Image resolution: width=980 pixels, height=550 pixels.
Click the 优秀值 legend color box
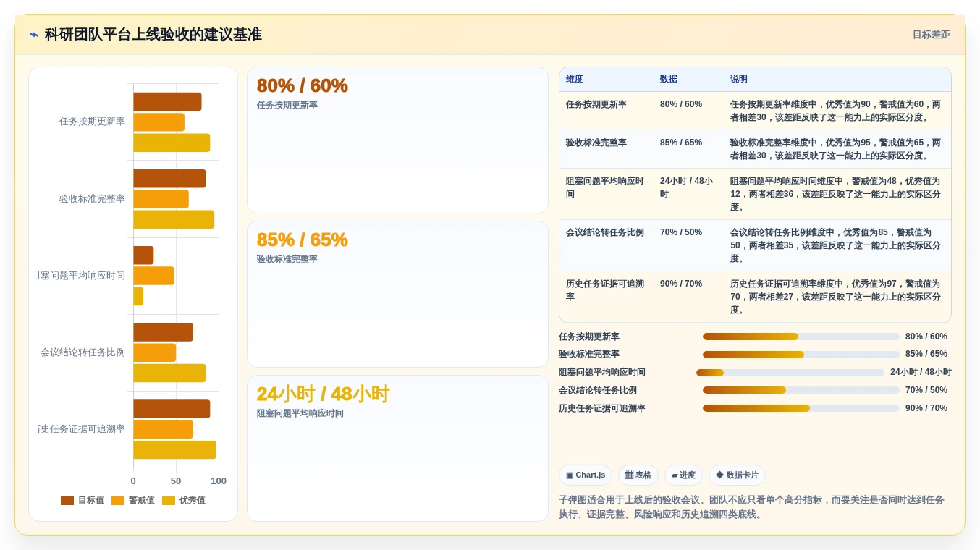click(x=169, y=501)
